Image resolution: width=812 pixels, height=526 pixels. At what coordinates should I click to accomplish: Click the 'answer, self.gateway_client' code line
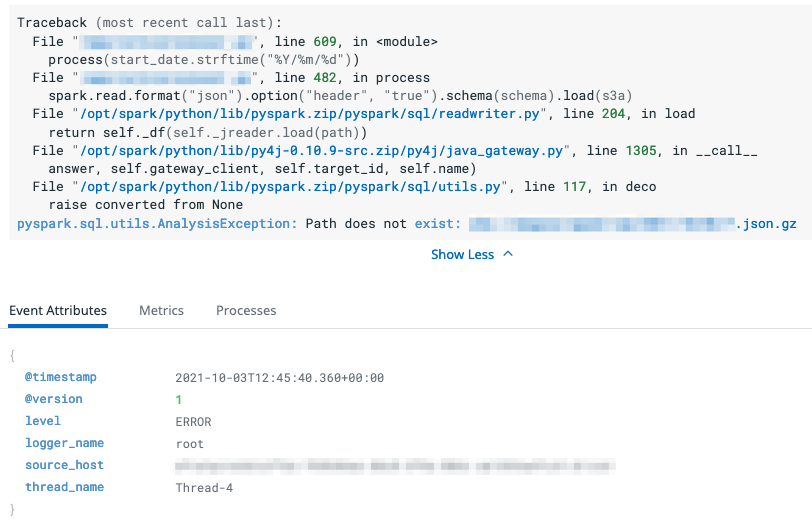262,169
